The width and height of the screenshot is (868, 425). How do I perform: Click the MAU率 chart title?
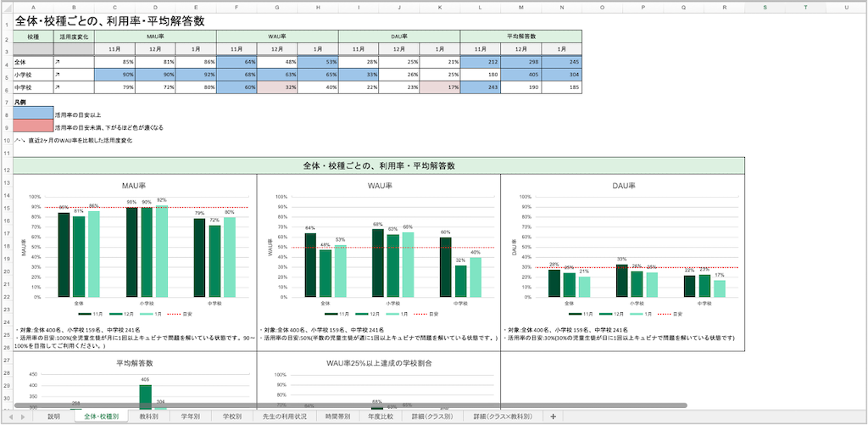point(134,186)
